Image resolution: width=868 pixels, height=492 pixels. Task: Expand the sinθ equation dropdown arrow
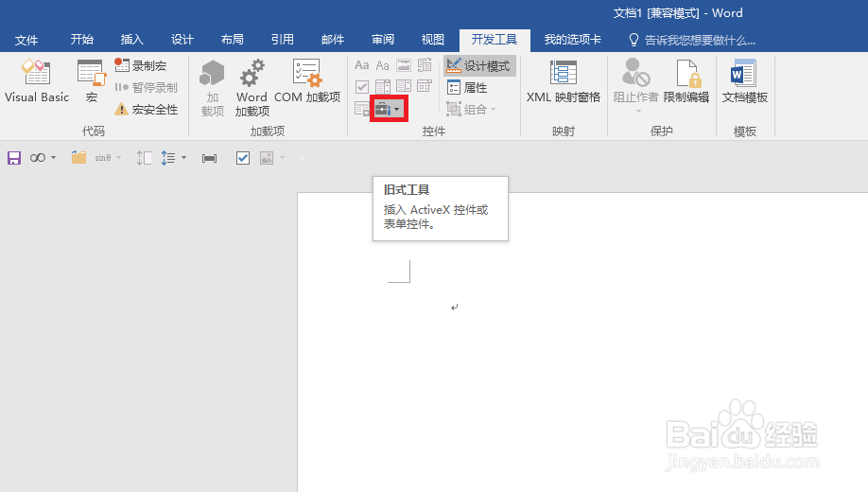(x=118, y=158)
